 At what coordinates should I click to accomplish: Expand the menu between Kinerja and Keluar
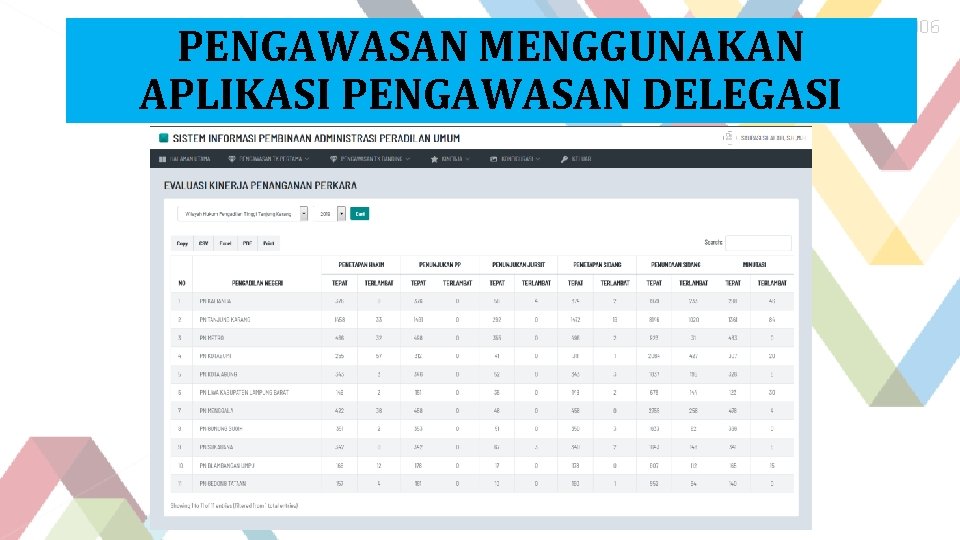[515, 159]
